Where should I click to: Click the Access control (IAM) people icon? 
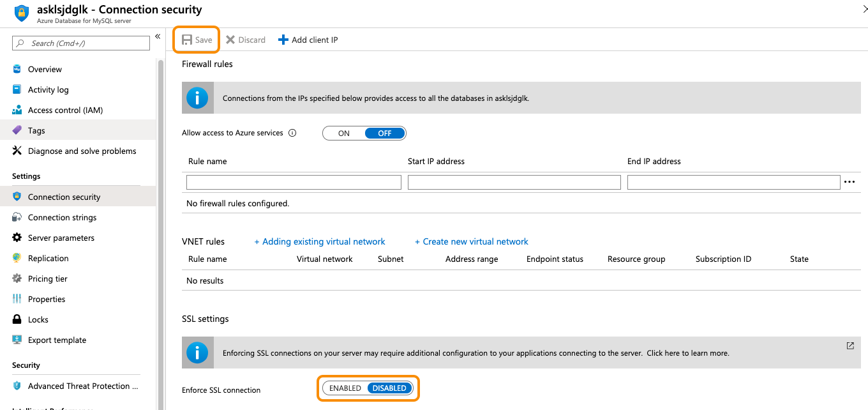coord(17,110)
